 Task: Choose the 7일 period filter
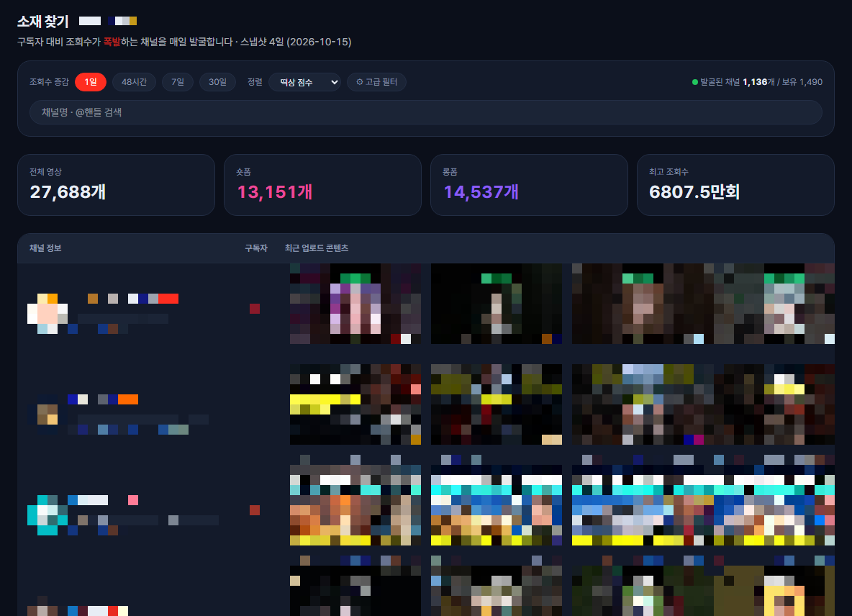click(178, 82)
